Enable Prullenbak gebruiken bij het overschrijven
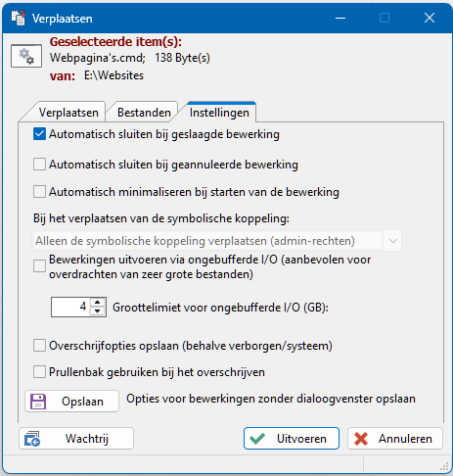The height and width of the screenshot is (476, 453). (39, 372)
